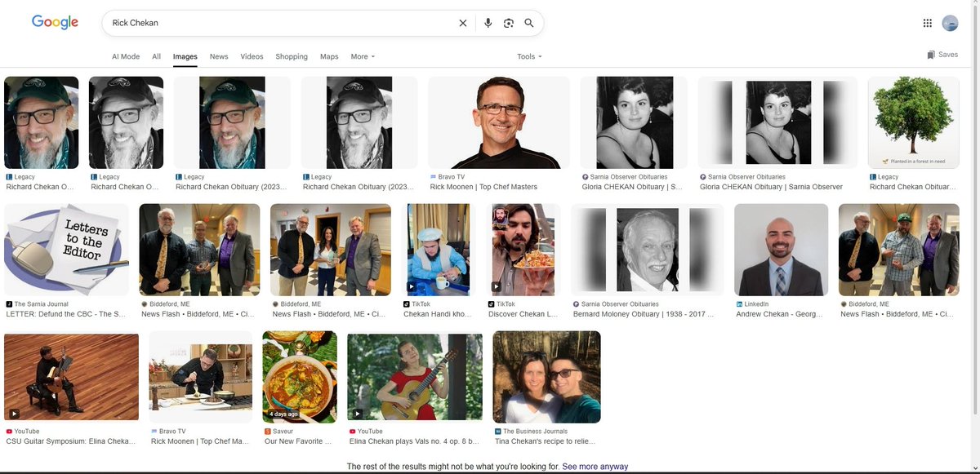Viewport: 980px width, 474px height.
Task: Open the CSU Guitar Symposium video thumbnail
Action: [x=72, y=377]
